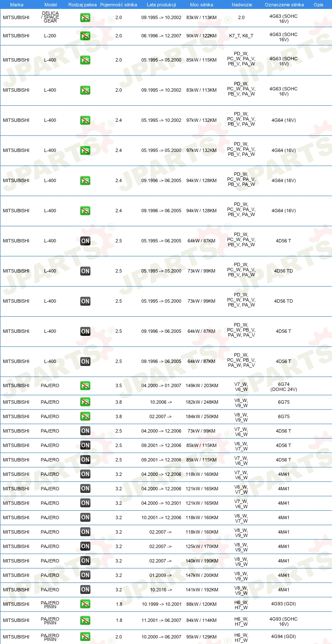Select the '10.2006 ->' production date cell
The image size is (332, 644).
point(161,402)
